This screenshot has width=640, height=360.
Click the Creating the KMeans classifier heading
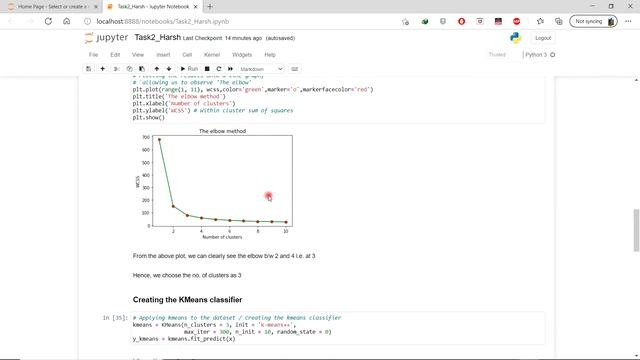point(187,300)
